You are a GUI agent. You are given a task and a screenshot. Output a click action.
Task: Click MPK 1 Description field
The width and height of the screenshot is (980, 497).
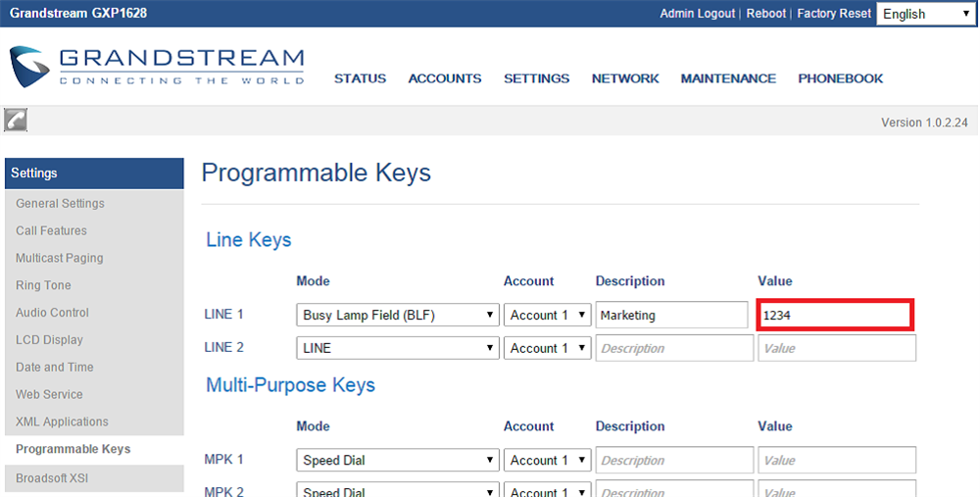pos(674,460)
